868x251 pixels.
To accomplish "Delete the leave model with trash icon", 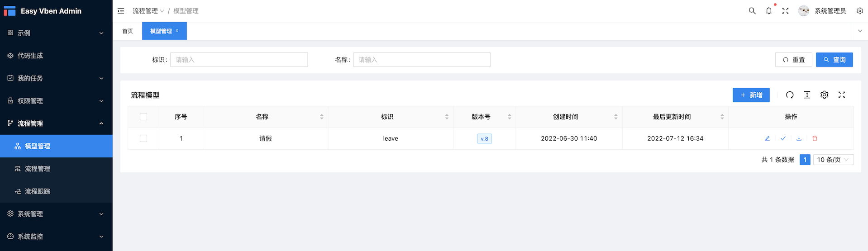I will pos(815,138).
